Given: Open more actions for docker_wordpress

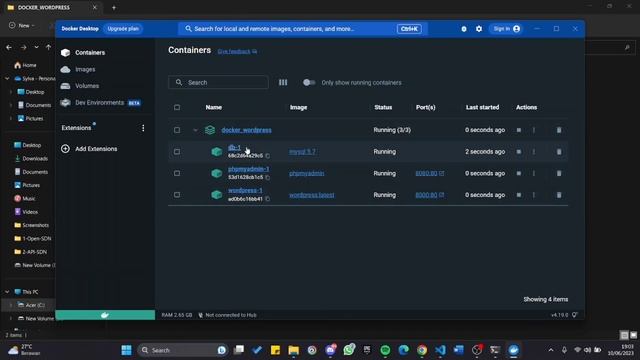Looking at the screenshot, I should coord(533,130).
